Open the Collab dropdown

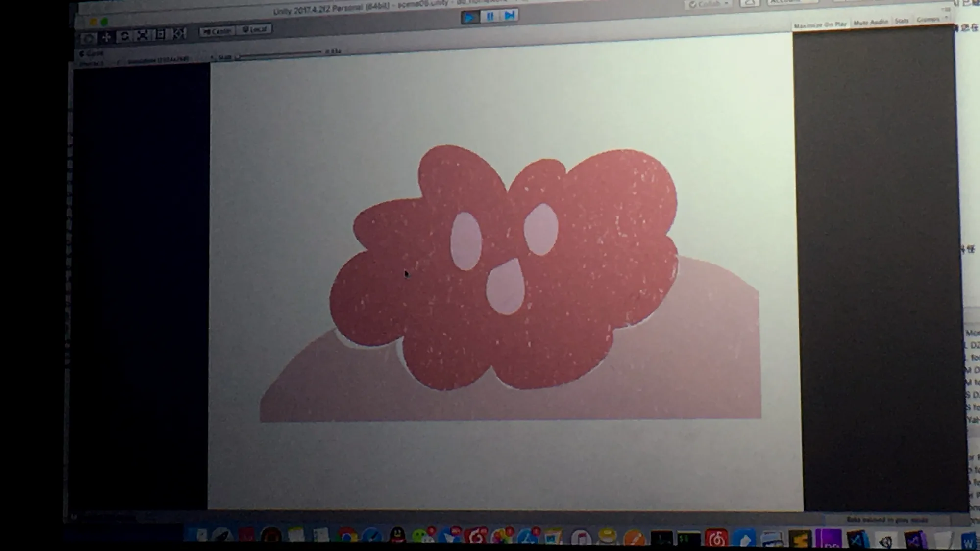click(x=709, y=4)
